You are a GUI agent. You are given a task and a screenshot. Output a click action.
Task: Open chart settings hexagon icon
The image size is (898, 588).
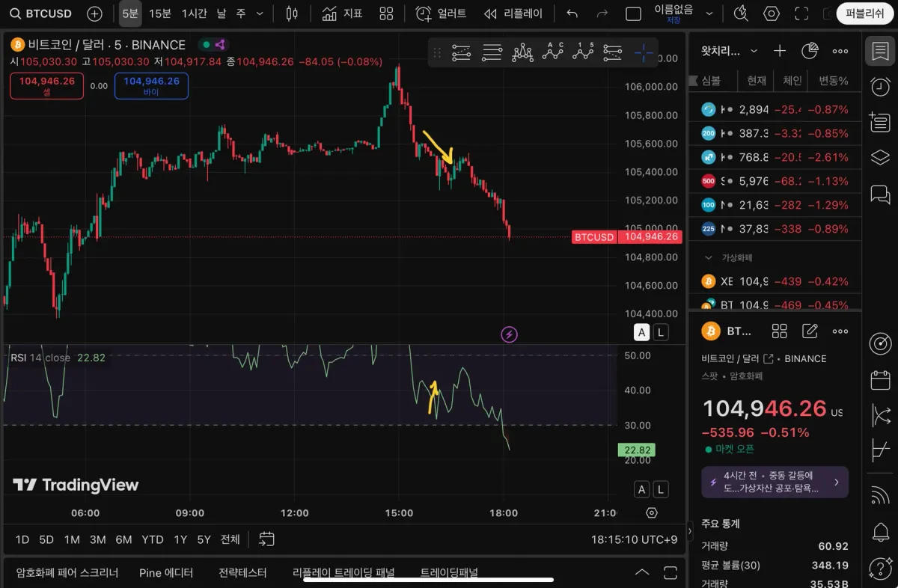pos(772,13)
